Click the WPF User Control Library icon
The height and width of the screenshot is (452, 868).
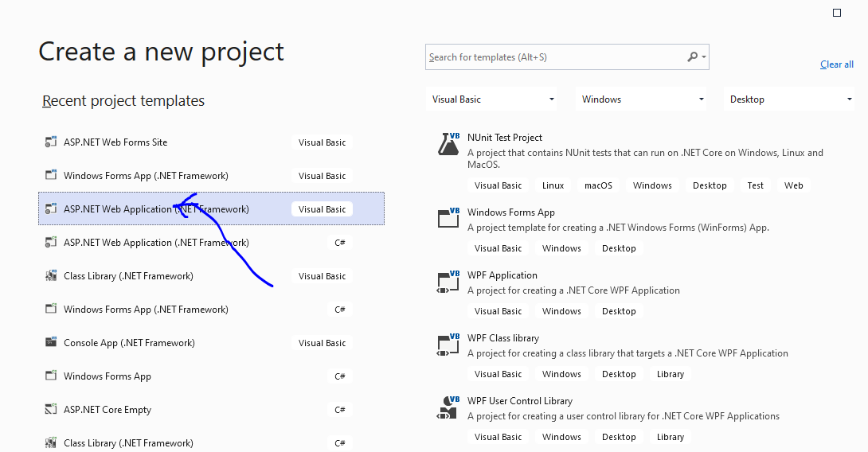pyautogui.click(x=449, y=407)
